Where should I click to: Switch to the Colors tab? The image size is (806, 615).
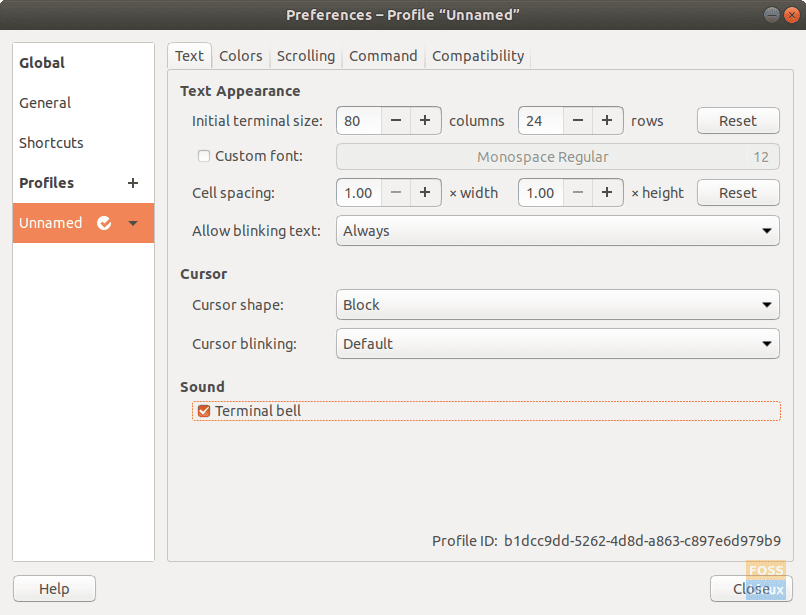point(240,56)
